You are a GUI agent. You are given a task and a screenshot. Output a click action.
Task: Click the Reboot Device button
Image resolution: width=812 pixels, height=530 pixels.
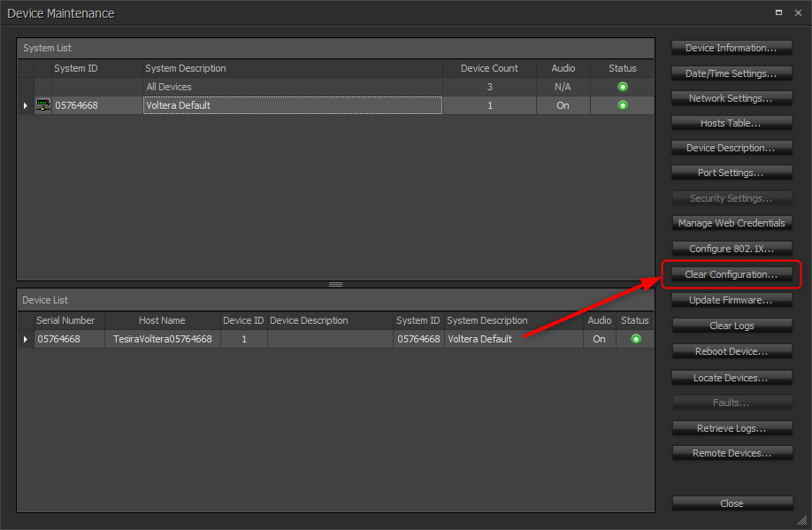tap(732, 351)
